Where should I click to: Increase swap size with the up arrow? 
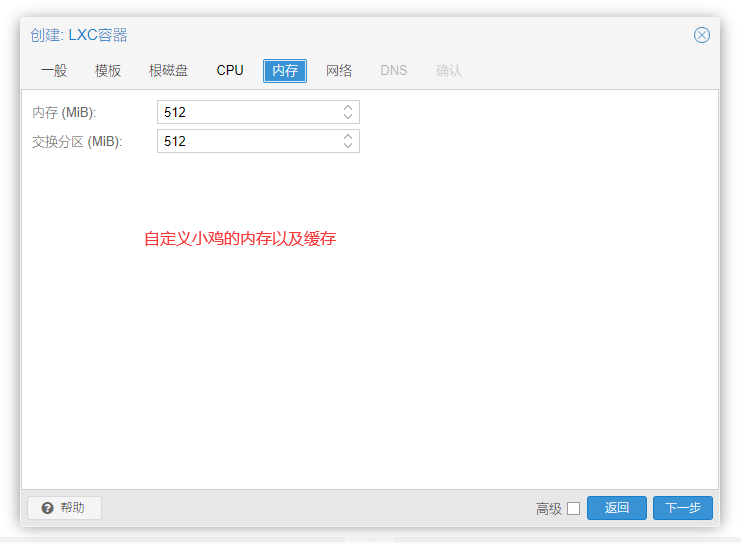[348, 136]
